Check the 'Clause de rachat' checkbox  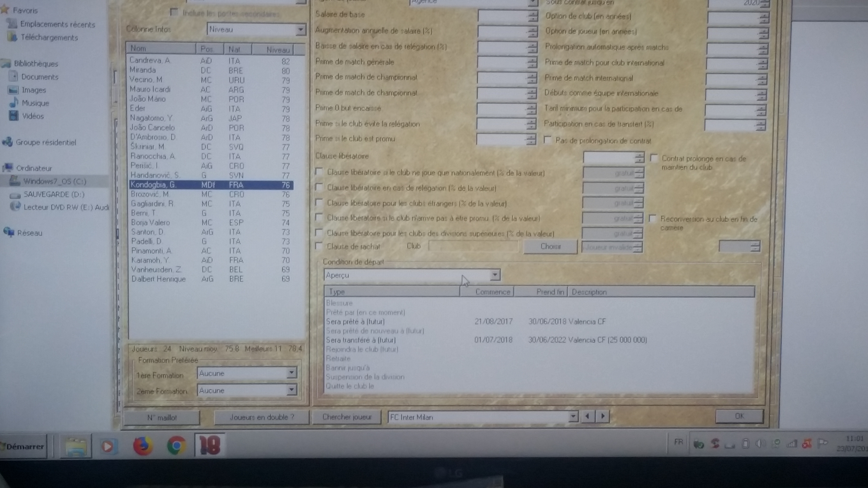point(319,246)
